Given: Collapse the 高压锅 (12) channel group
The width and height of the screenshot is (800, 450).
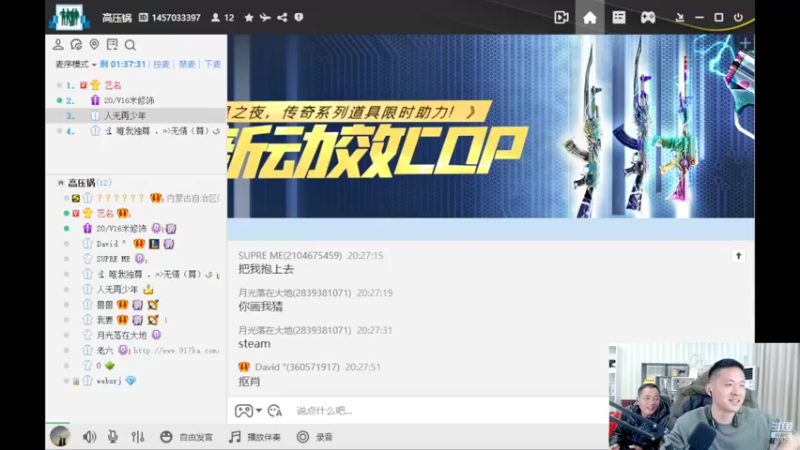Looking at the screenshot, I should [x=61, y=183].
